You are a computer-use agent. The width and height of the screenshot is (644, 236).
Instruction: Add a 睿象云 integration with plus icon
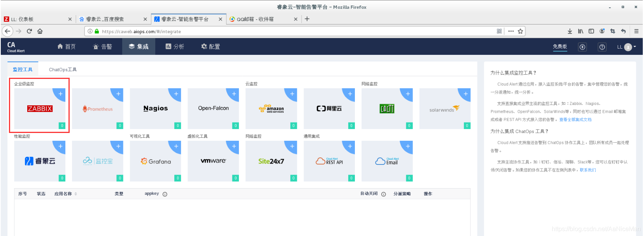[x=60, y=146]
